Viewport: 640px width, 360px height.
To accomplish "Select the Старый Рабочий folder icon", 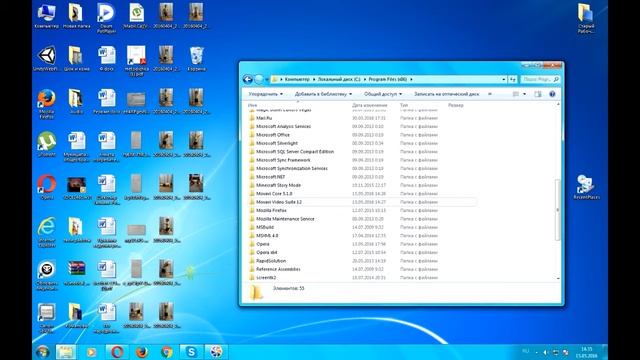I will (586, 18).
